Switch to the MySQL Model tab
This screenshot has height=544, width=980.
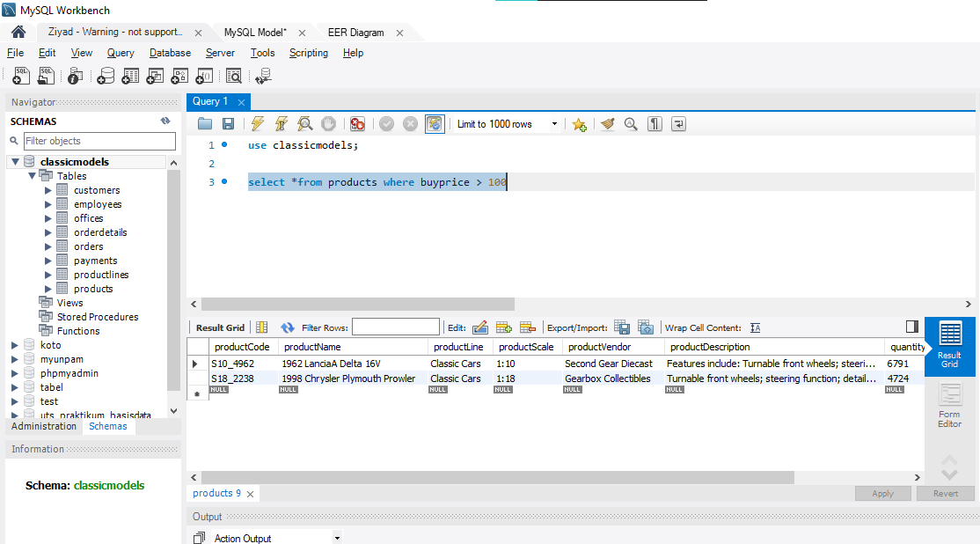[x=255, y=33]
